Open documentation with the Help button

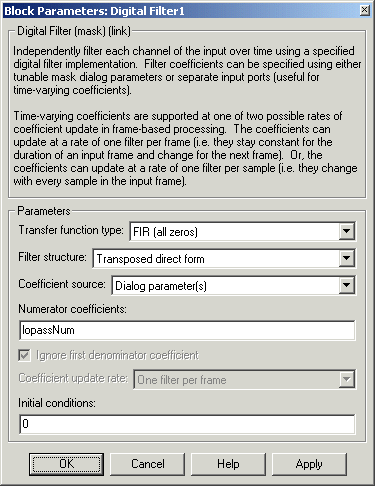coord(228,464)
